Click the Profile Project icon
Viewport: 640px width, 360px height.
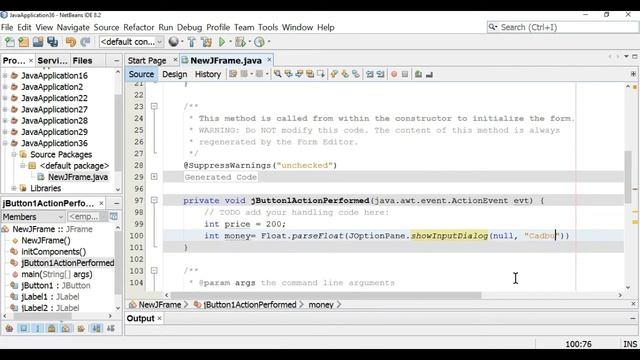pos(259,42)
